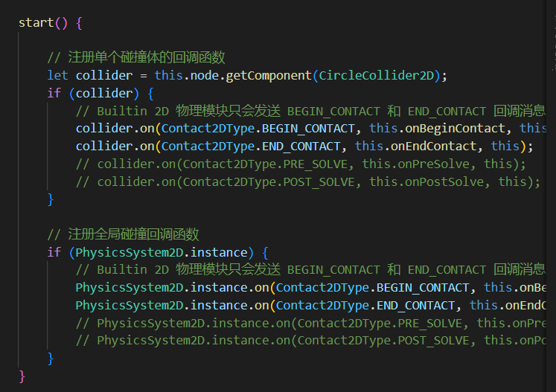Click the 注册全局碰撞回调函数 comment

(122, 234)
